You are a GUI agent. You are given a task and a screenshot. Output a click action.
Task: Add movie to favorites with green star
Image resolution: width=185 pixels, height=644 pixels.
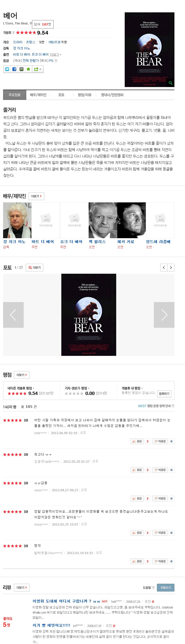click(29, 69)
